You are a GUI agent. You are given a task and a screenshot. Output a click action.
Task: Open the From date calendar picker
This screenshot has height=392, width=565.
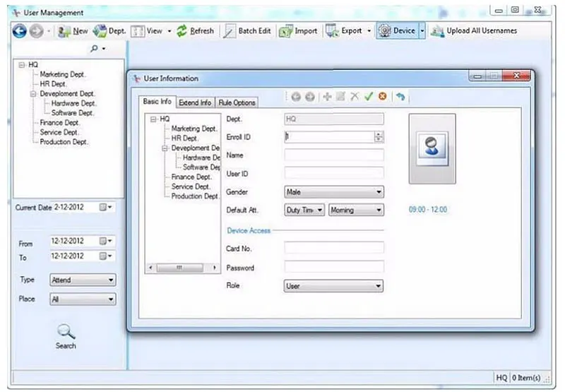tap(106, 241)
